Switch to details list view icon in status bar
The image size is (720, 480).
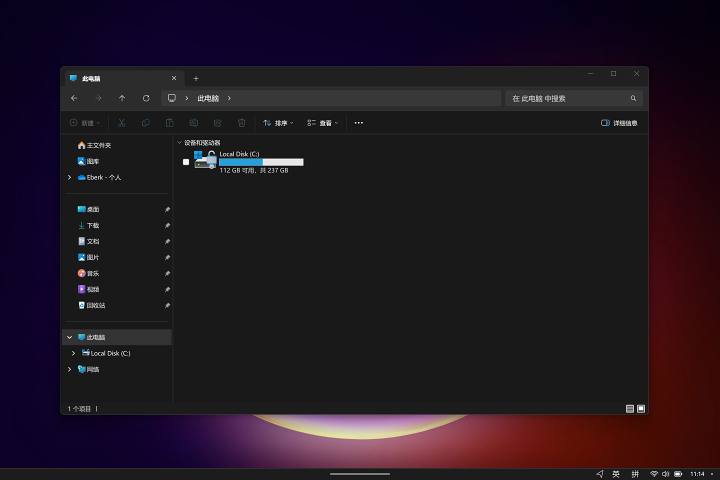click(630, 409)
